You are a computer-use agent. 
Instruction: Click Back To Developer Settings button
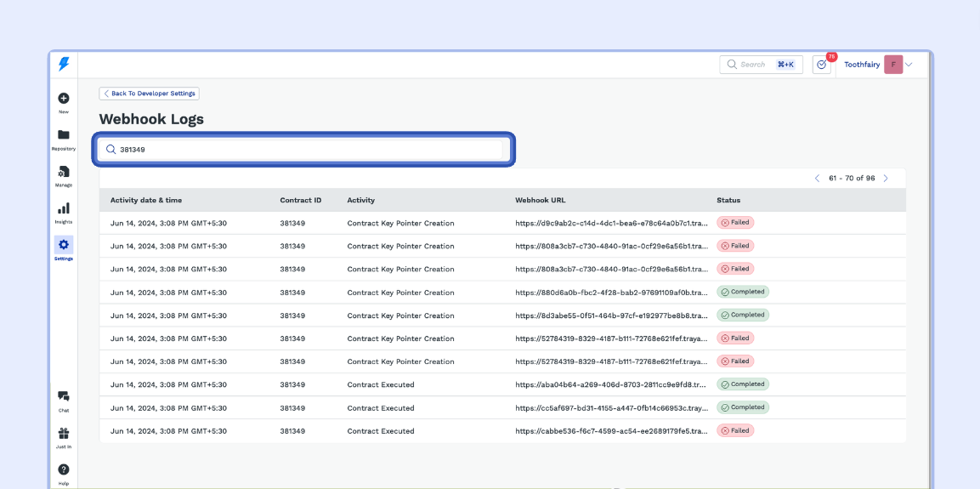pos(150,94)
